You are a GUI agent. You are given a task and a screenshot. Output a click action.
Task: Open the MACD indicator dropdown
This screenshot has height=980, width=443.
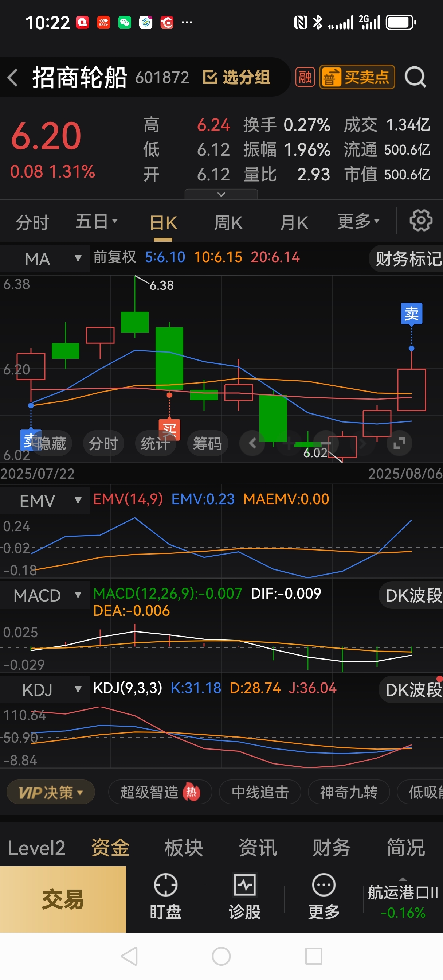[x=45, y=595]
